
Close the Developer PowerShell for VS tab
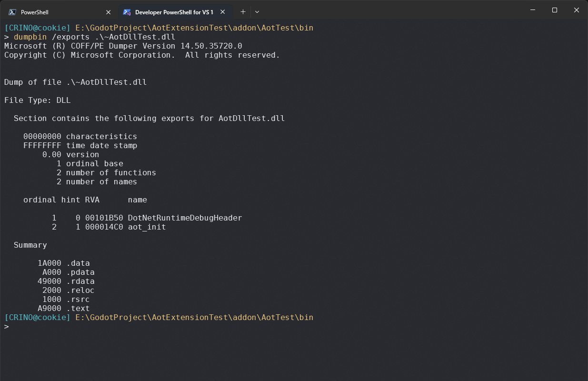[x=222, y=12]
